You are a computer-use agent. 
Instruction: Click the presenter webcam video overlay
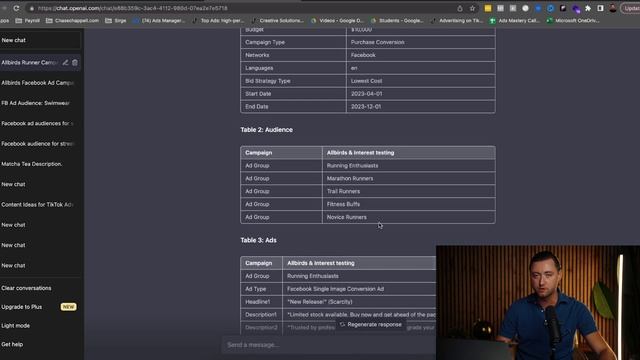(x=538, y=302)
